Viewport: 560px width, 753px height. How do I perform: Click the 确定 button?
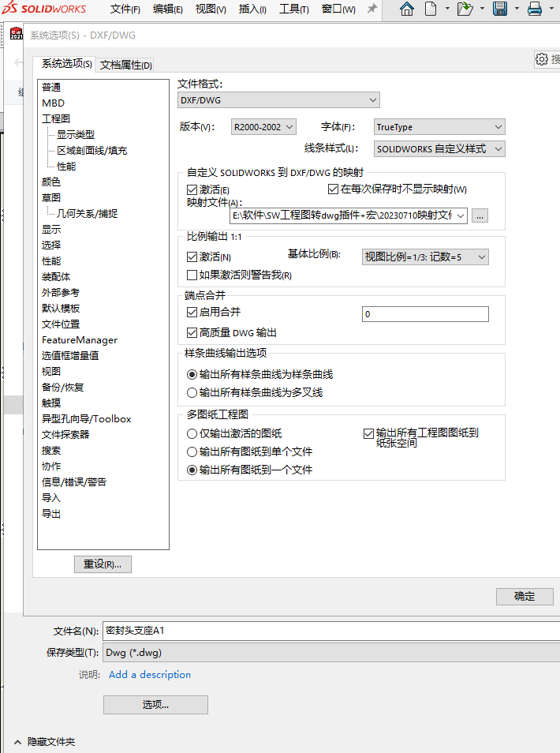(525, 597)
